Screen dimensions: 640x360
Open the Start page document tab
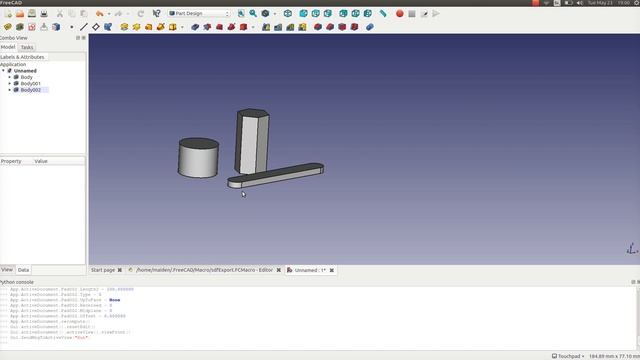coord(103,270)
